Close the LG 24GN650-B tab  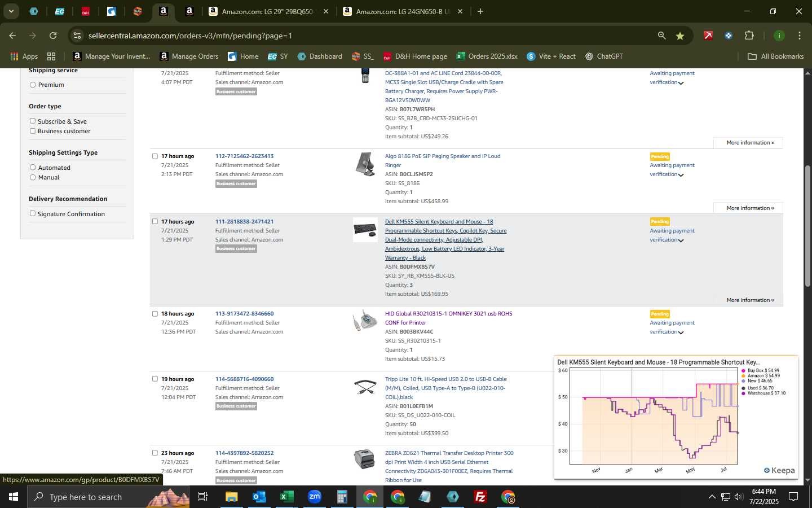tap(460, 11)
